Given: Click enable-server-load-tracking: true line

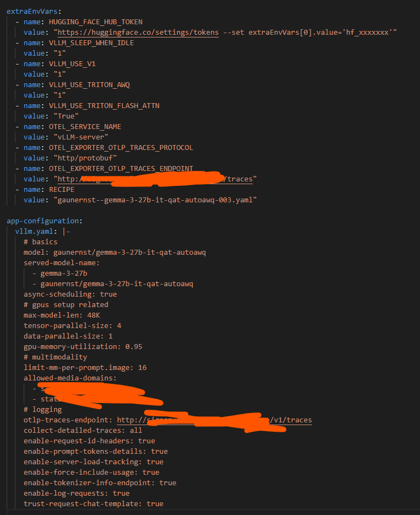Looking at the screenshot, I should (94, 462).
